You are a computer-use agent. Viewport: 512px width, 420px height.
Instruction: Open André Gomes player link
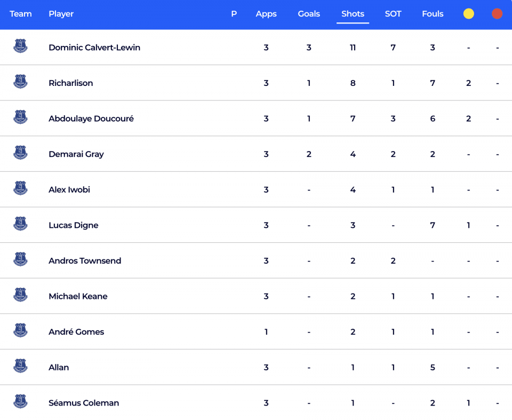click(76, 332)
